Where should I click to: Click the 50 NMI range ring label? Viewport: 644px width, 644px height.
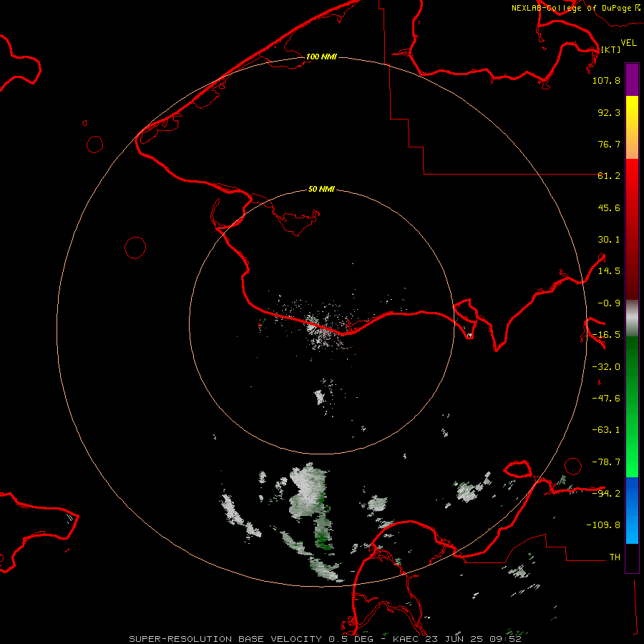point(321,190)
